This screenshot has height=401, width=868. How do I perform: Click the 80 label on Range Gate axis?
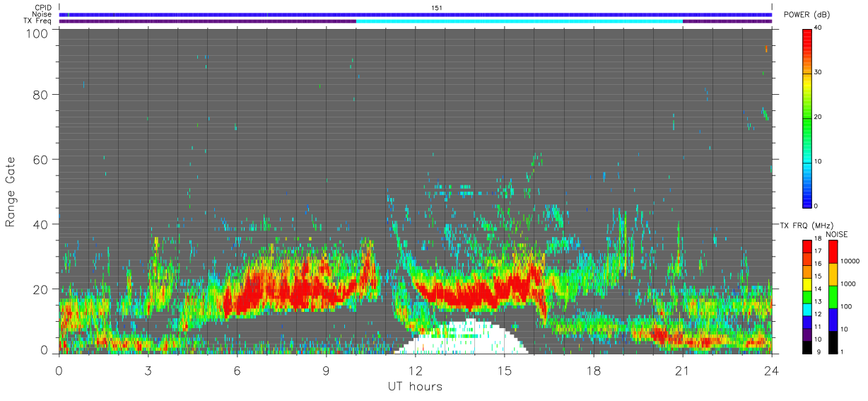42,94
